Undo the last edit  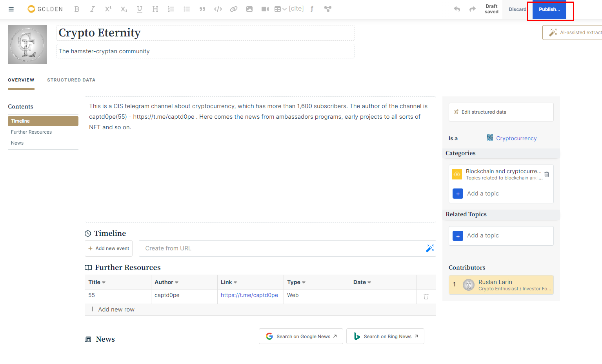pos(457,9)
